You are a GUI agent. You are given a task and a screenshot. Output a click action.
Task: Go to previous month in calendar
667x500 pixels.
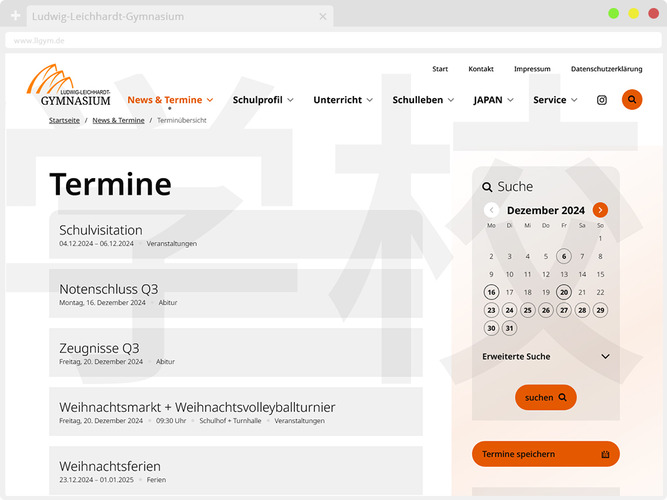tap(491, 210)
